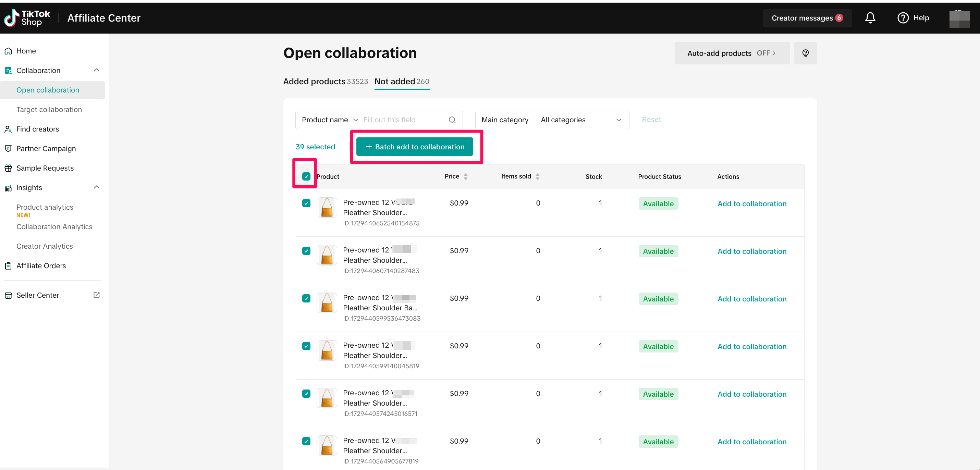Click Batch add to collaboration button
The height and width of the screenshot is (470, 980).
coord(414,147)
